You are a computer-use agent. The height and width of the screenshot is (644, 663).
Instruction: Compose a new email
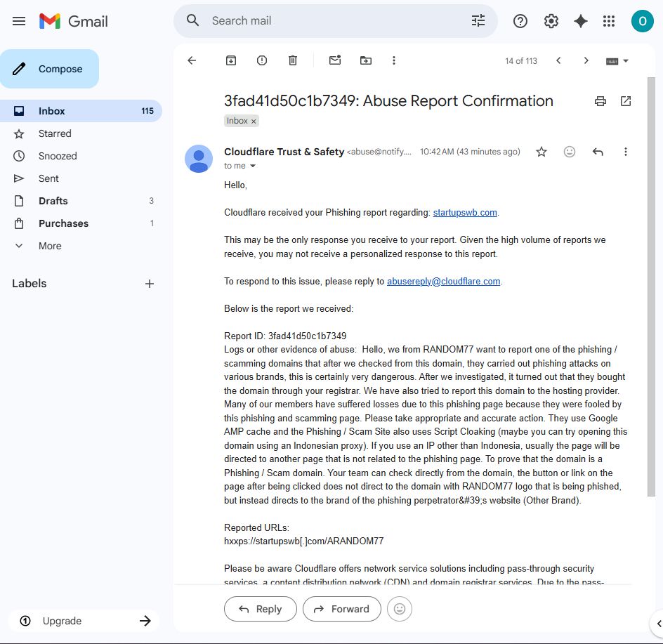pyautogui.click(x=49, y=69)
